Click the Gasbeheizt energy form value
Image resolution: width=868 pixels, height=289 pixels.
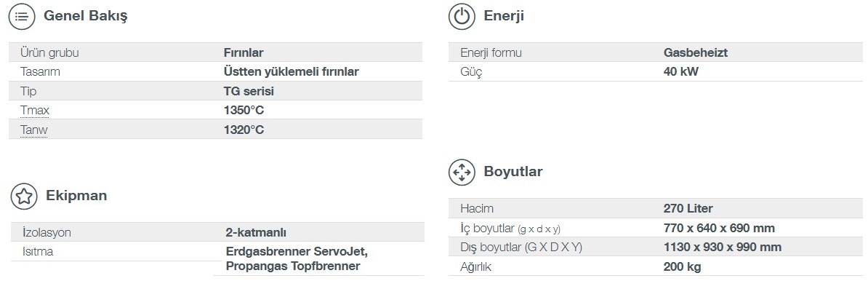click(695, 52)
